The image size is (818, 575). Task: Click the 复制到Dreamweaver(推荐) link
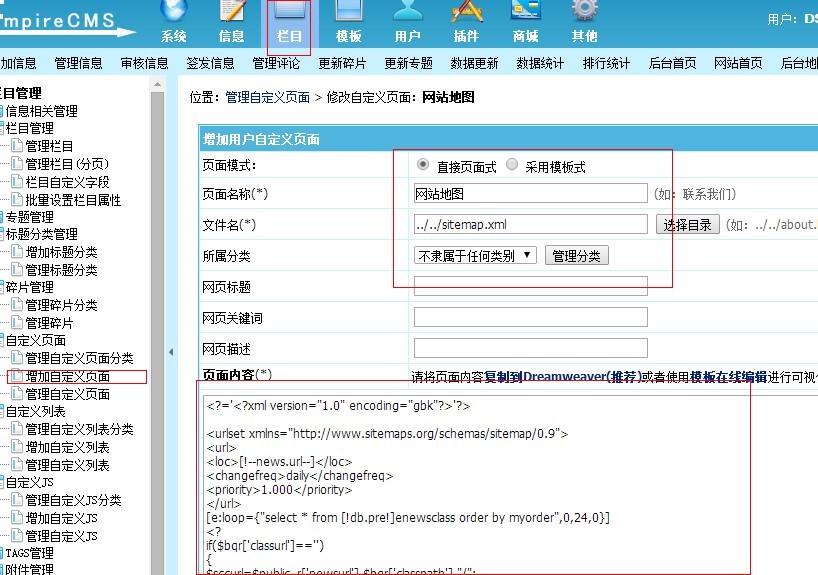(x=562, y=377)
